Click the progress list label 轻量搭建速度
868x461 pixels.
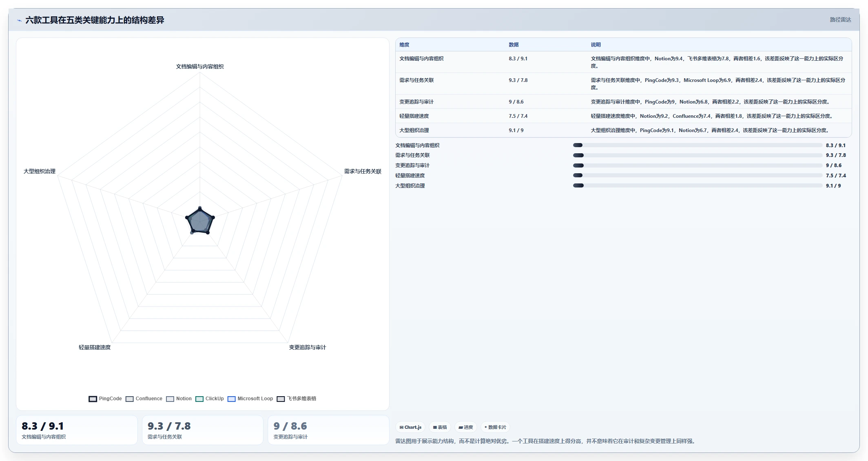click(410, 176)
